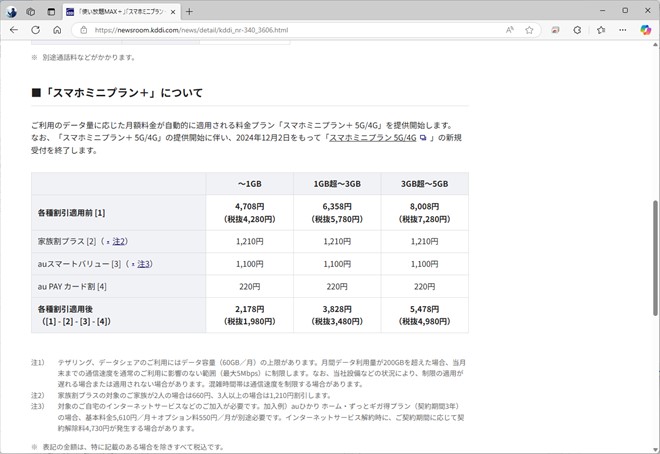660x454 pixels.
Task: Minimize the browser window
Action: pos(602,11)
